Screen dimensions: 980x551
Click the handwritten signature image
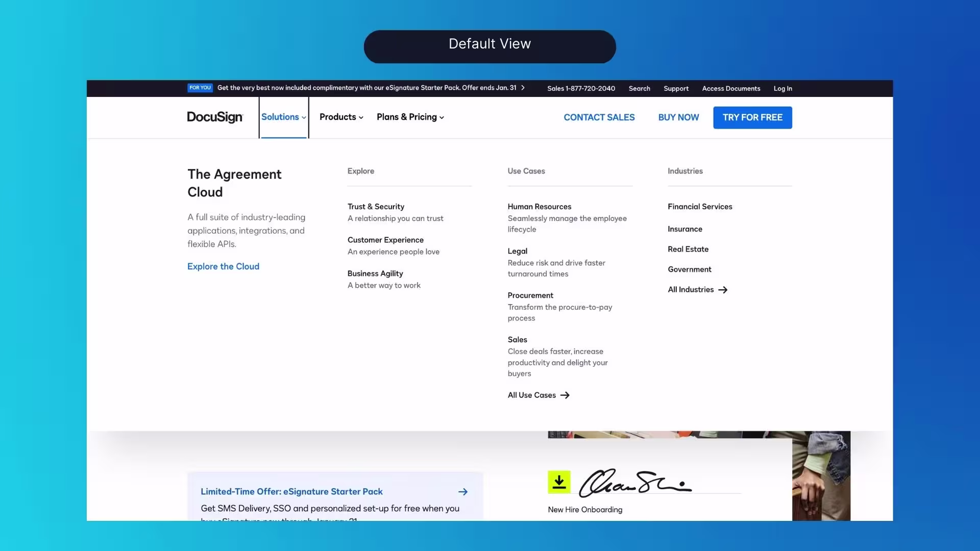(x=635, y=483)
